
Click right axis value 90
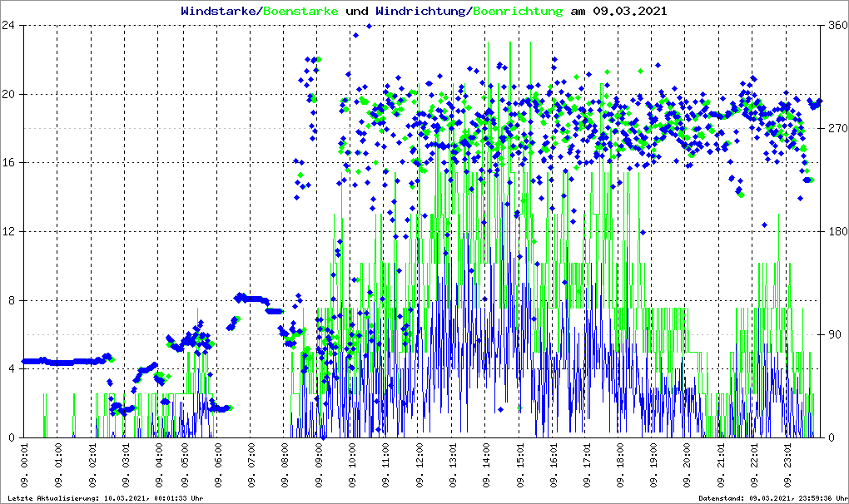click(834, 334)
